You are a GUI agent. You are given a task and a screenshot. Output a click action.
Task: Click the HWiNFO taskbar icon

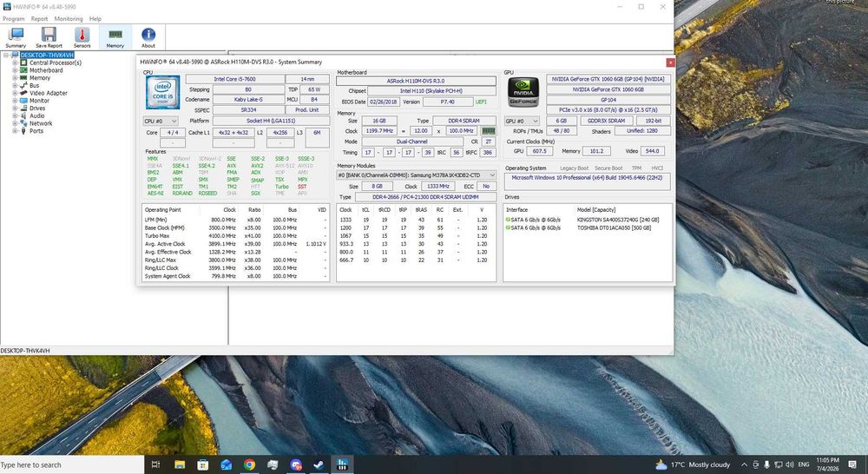(x=341, y=464)
